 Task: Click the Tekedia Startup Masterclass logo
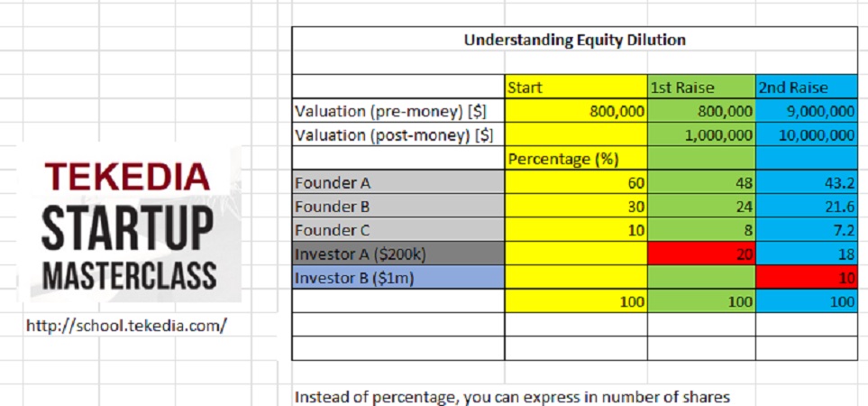tap(130, 225)
